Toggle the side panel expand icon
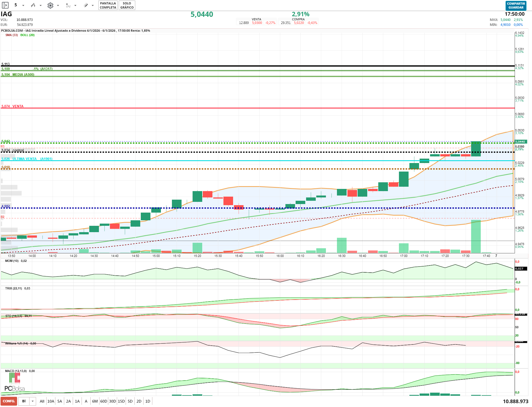Viewport: 532px width, 407px height. click(5, 5)
